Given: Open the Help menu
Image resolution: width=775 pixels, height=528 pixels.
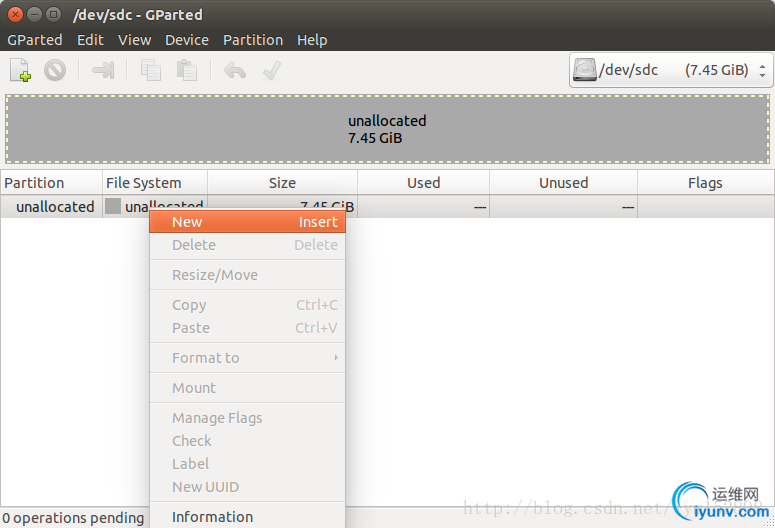Looking at the screenshot, I should [x=312, y=40].
